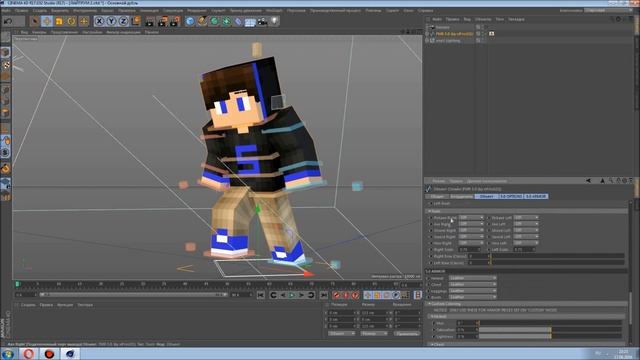The image size is (640, 360).
Task: Click Go to End playback button
Action: point(324,295)
